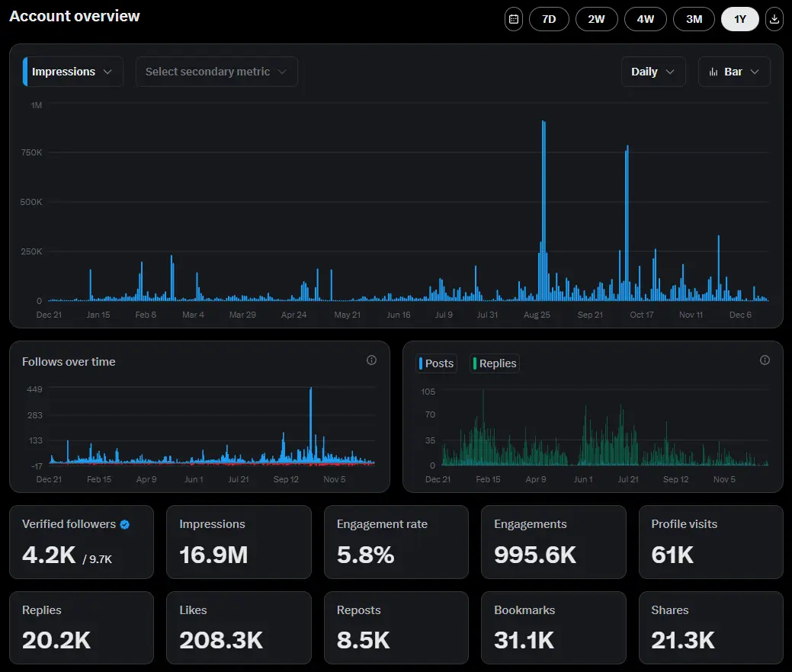The height and width of the screenshot is (672, 792).
Task: Select the 4W time range
Action: tap(645, 19)
